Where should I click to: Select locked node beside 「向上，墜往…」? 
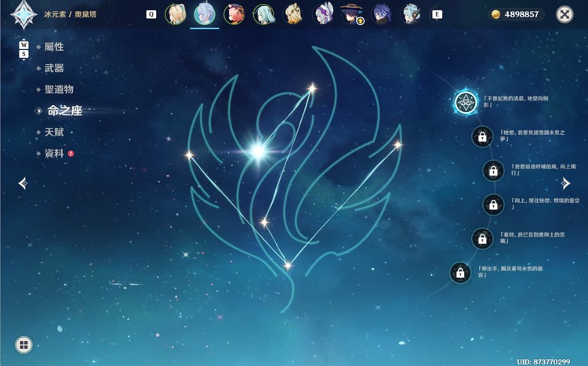(493, 205)
